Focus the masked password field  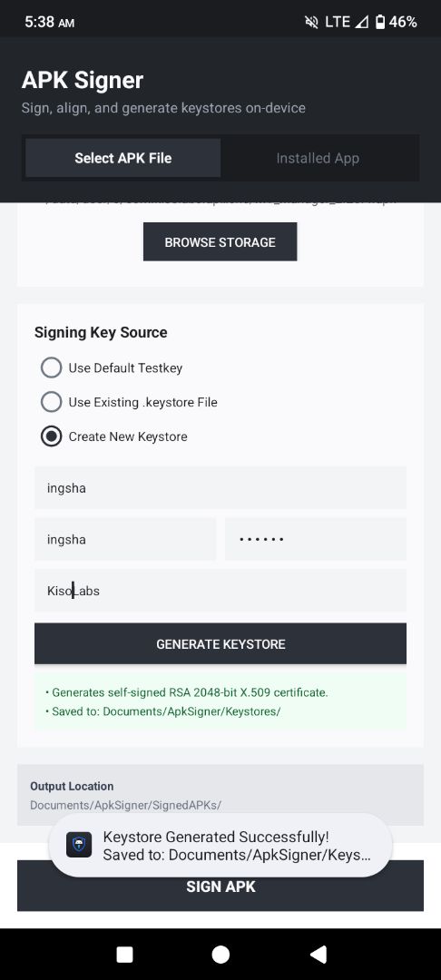316,539
